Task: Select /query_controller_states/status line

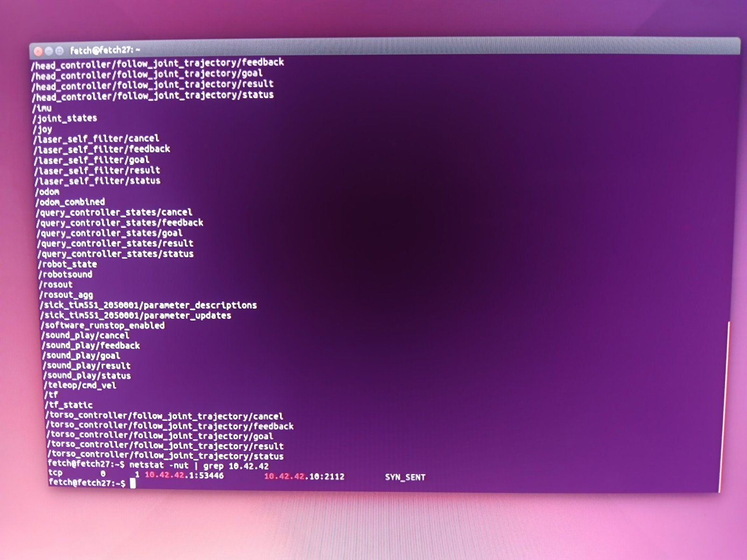Action: [x=116, y=254]
